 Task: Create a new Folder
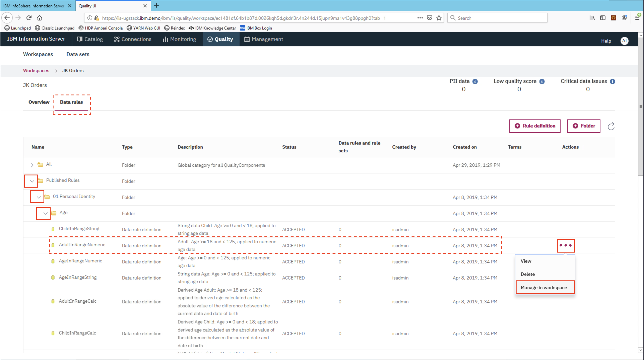[x=584, y=126]
